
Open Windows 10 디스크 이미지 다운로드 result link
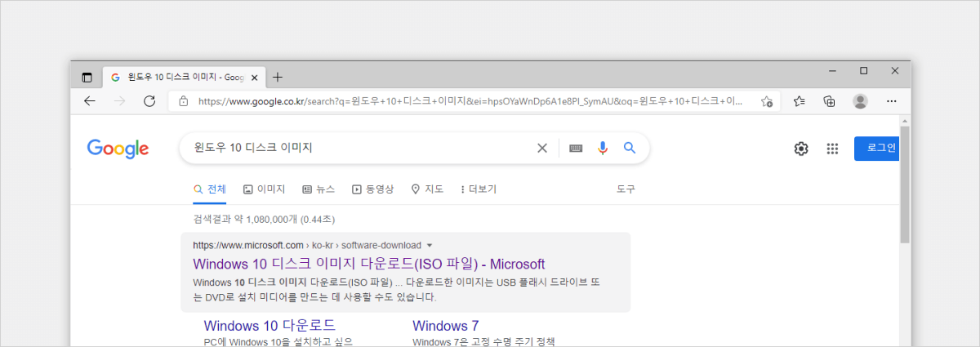(369, 265)
